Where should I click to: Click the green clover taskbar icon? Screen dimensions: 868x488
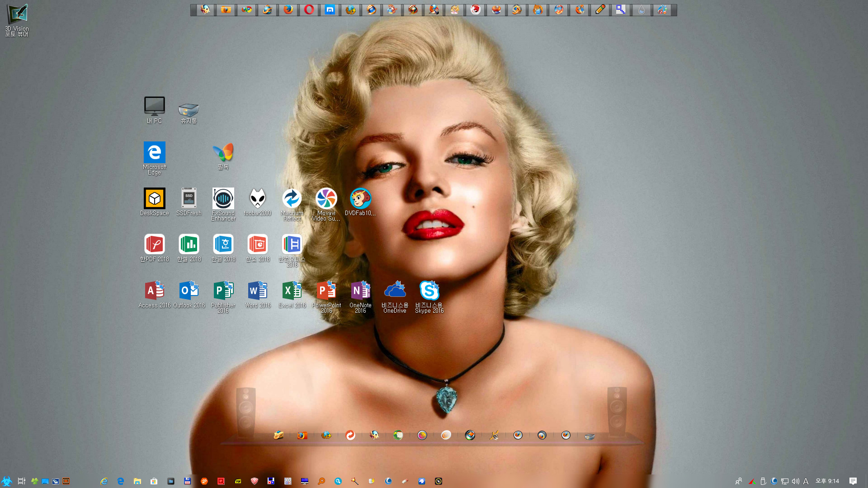pos(34,481)
